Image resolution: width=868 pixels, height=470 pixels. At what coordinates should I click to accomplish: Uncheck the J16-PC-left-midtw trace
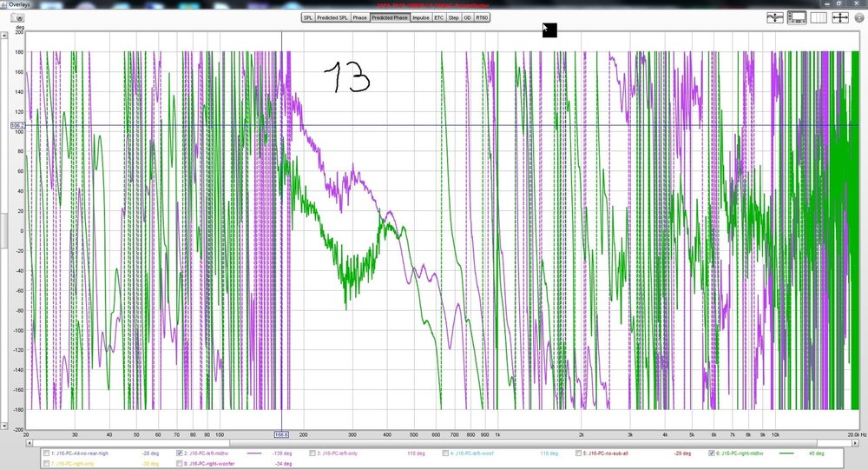(180, 453)
